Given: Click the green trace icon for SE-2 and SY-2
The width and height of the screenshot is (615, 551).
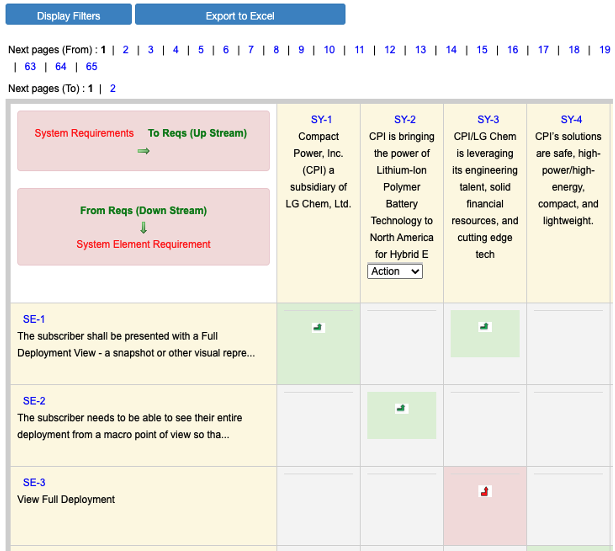Looking at the screenshot, I should coord(402,408).
